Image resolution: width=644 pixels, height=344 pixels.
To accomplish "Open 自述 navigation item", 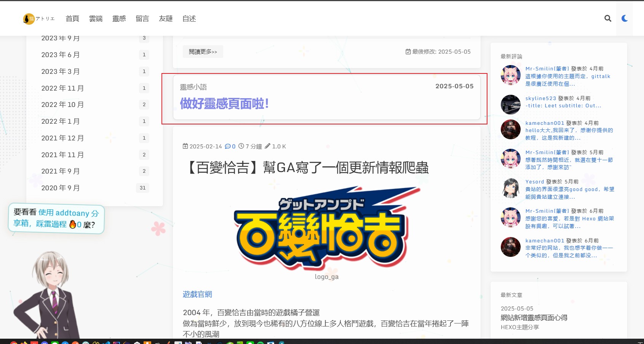I will (x=189, y=18).
